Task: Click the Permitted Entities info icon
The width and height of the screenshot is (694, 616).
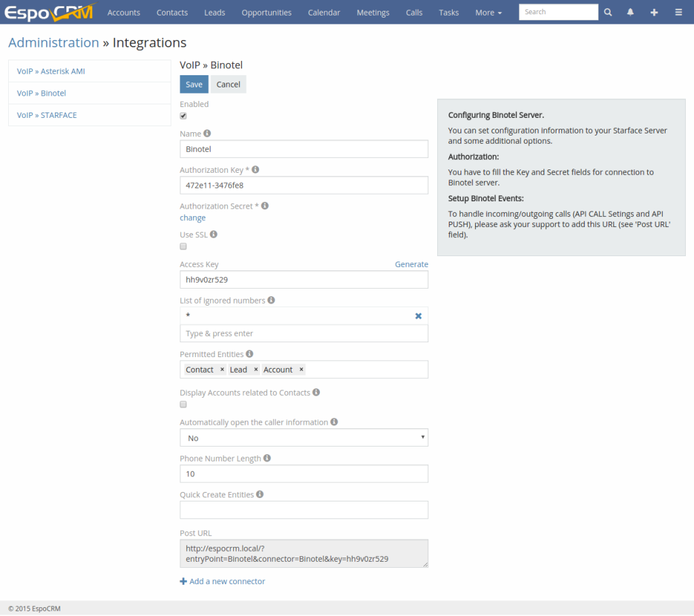Action: click(249, 354)
